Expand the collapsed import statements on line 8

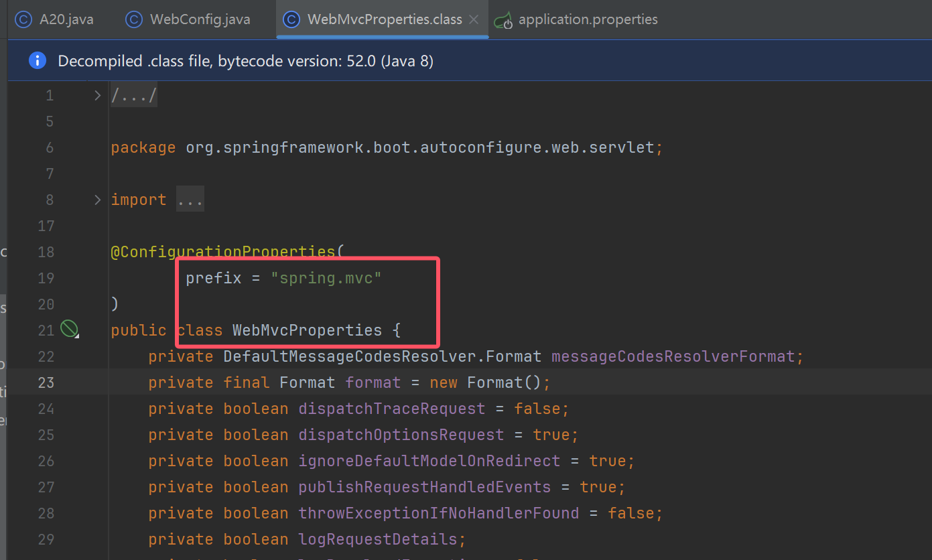98,200
